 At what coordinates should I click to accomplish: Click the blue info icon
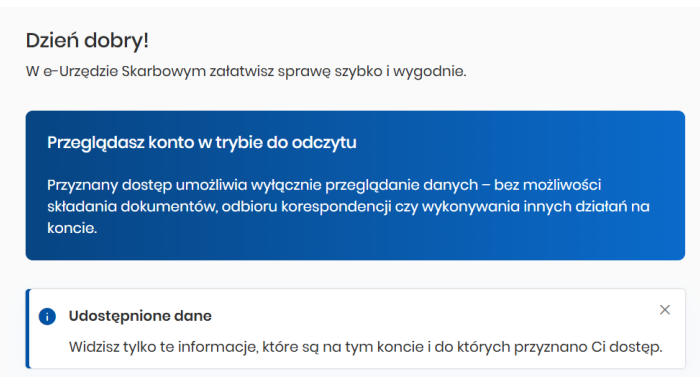pos(47,316)
